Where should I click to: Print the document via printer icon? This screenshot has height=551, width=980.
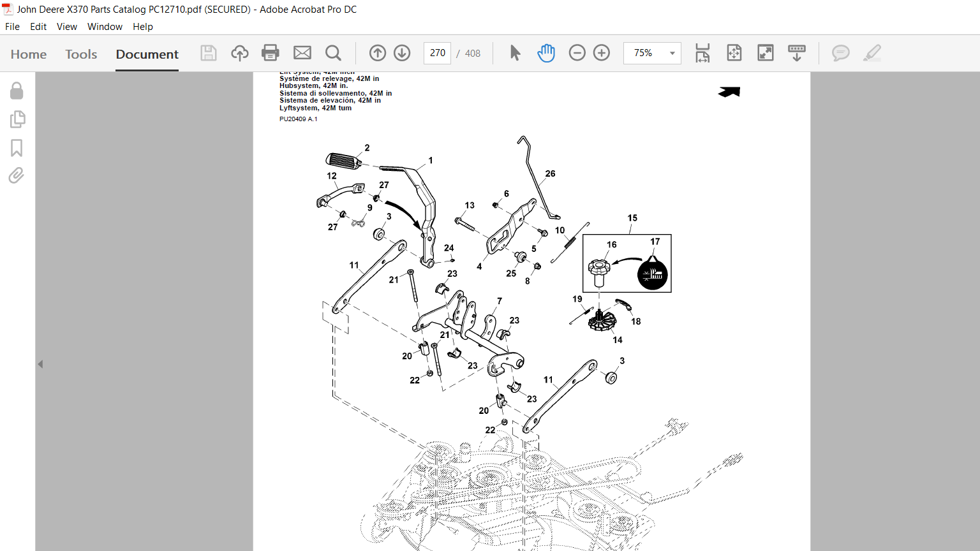pyautogui.click(x=271, y=53)
